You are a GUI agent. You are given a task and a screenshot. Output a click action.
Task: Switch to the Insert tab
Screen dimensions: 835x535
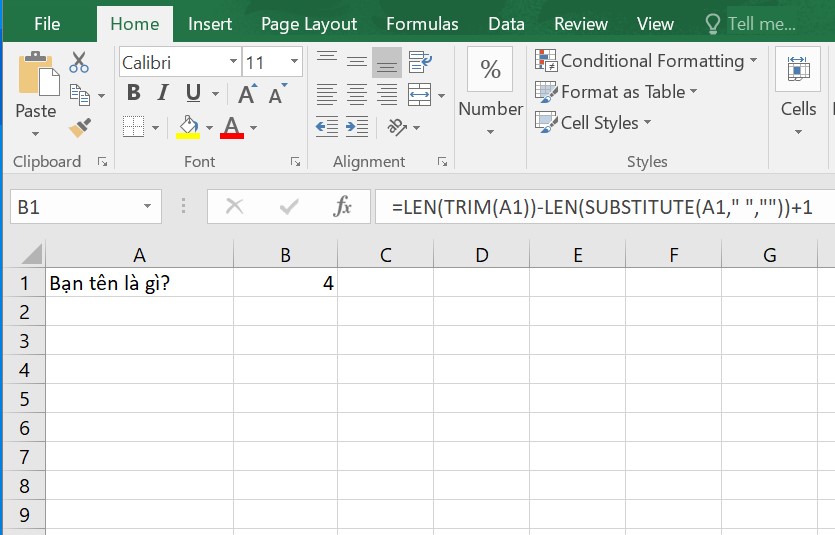click(x=210, y=24)
